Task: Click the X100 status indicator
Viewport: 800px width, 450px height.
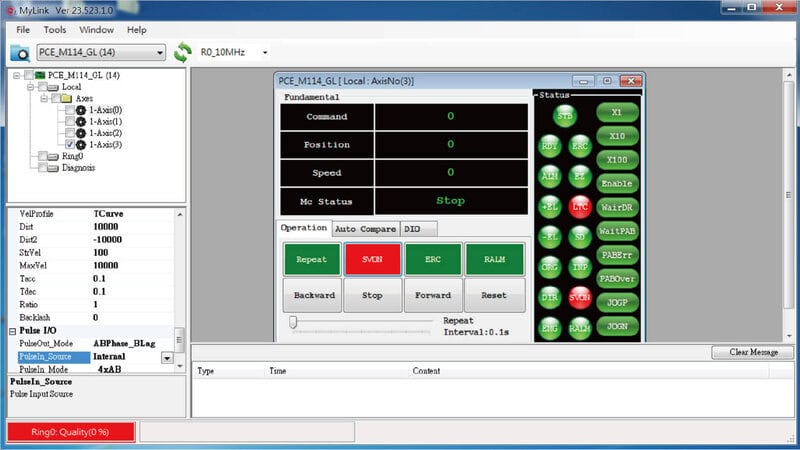Action: (617, 160)
